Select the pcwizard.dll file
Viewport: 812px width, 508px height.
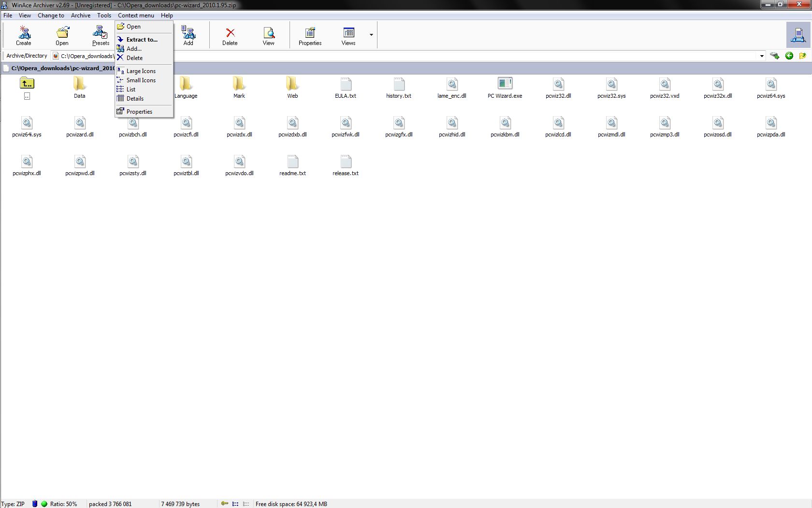point(80,126)
